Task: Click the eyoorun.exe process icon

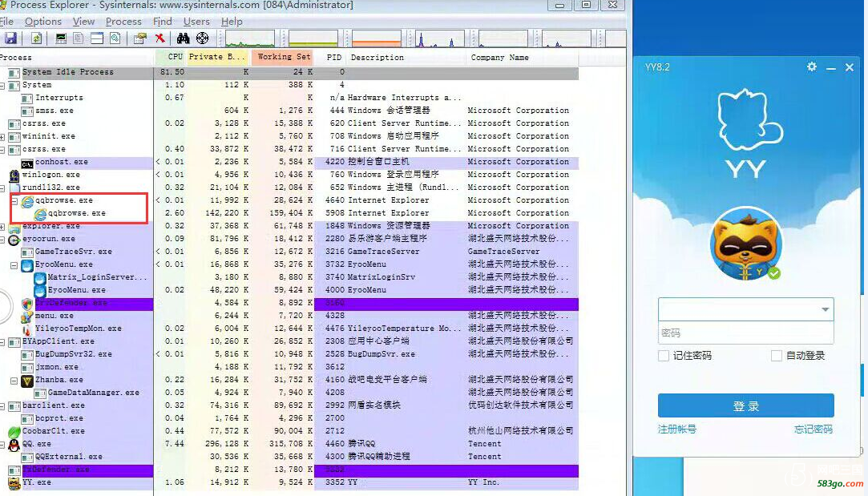Action: click(x=14, y=239)
